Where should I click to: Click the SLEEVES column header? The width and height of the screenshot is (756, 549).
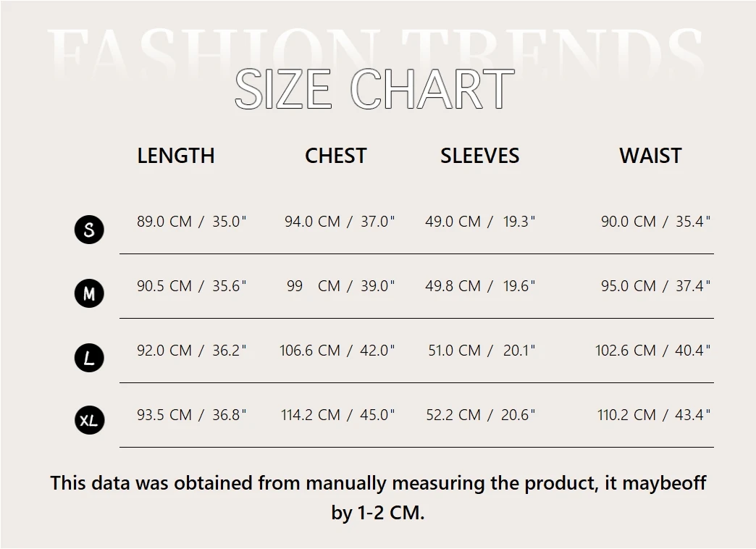(x=479, y=156)
